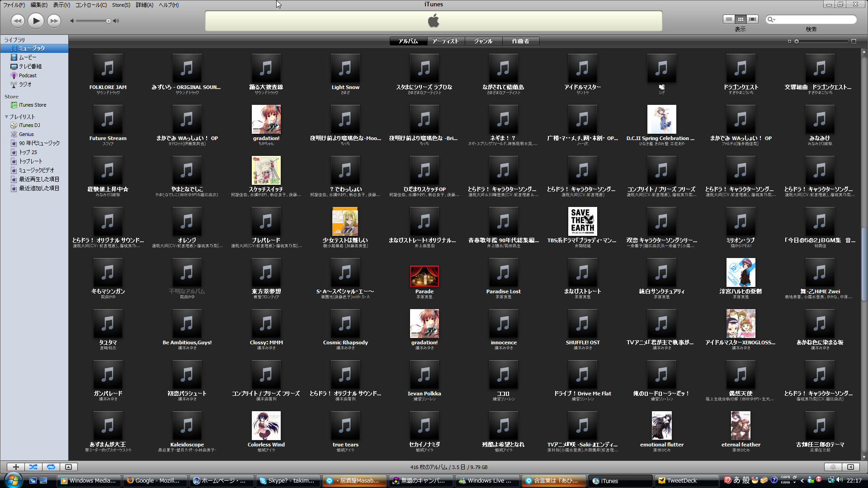Image resolution: width=868 pixels, height=488 pixels.
Task: Open the 涼宮ハルヒの憂鬱 album cover
Action: click(741, 272)
